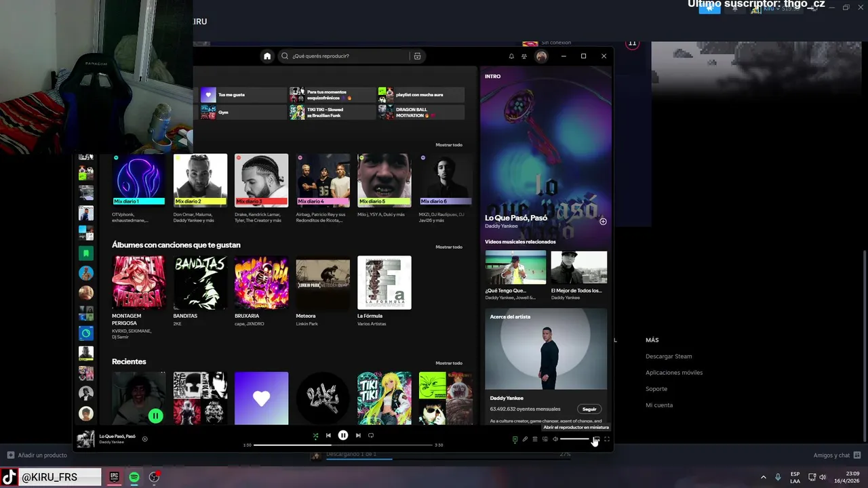Open DRAGON BALL MOTIVATION playlist
The height and width of the screenshot is (488, 868).
point(421,112)
